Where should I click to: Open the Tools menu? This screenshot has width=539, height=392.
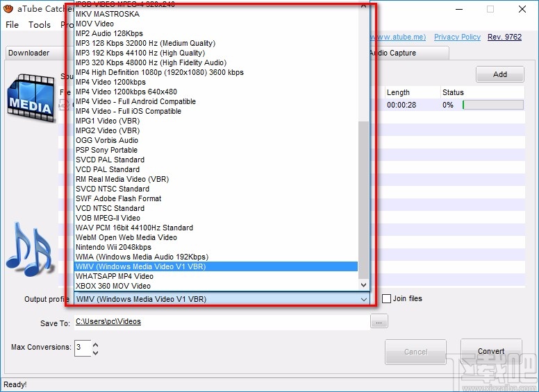(x=40, y=25)
